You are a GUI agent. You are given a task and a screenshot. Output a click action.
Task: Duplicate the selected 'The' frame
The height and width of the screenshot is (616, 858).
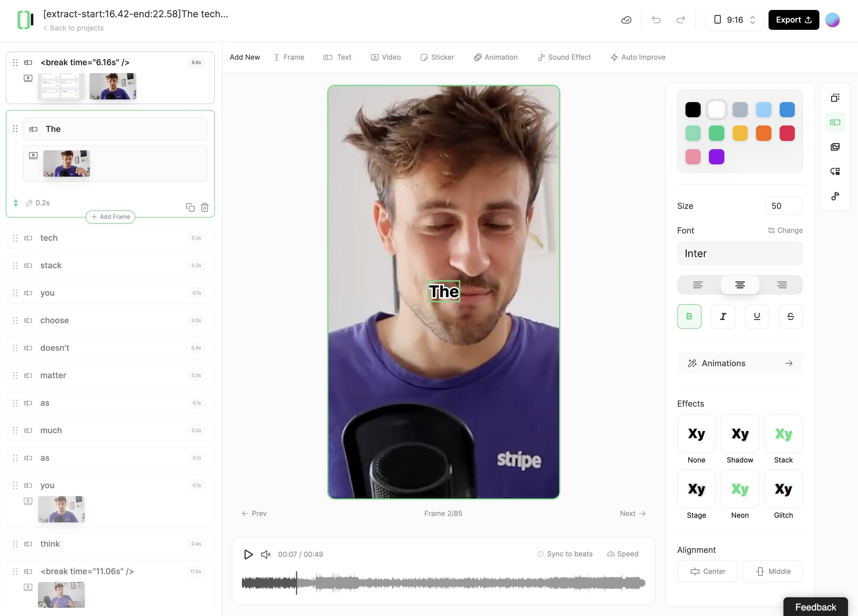pos(190,207)
